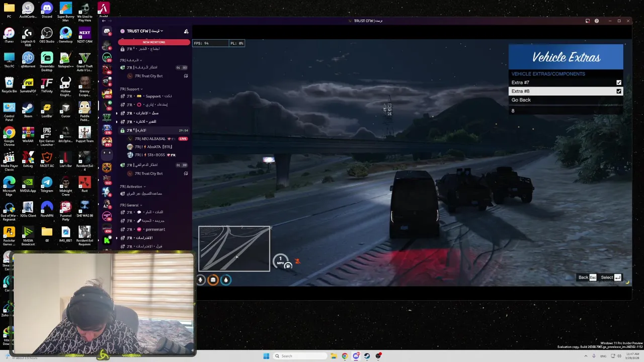
Task: Expand TRUST CFW server dropdown
Action: [145, 31]
